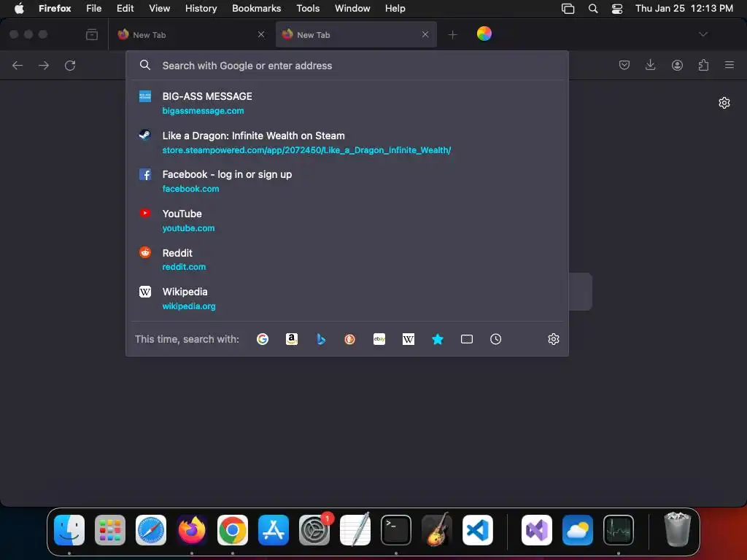
Task: Open App Store from the Dock
Action: (274, 530)
